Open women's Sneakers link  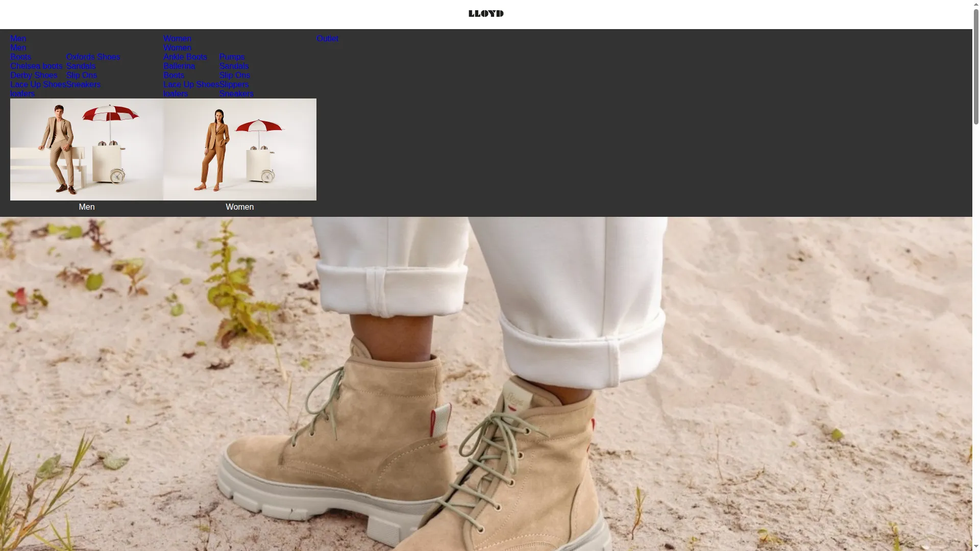coord(236,94)
